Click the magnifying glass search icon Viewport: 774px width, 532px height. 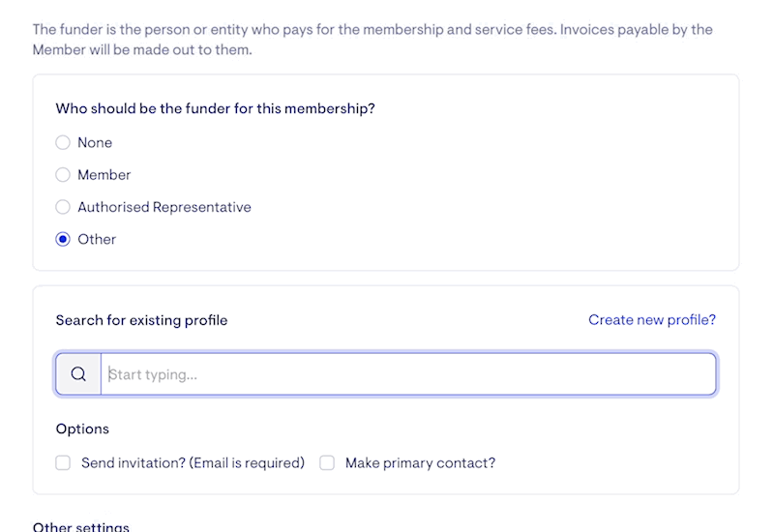click(78, 374)
